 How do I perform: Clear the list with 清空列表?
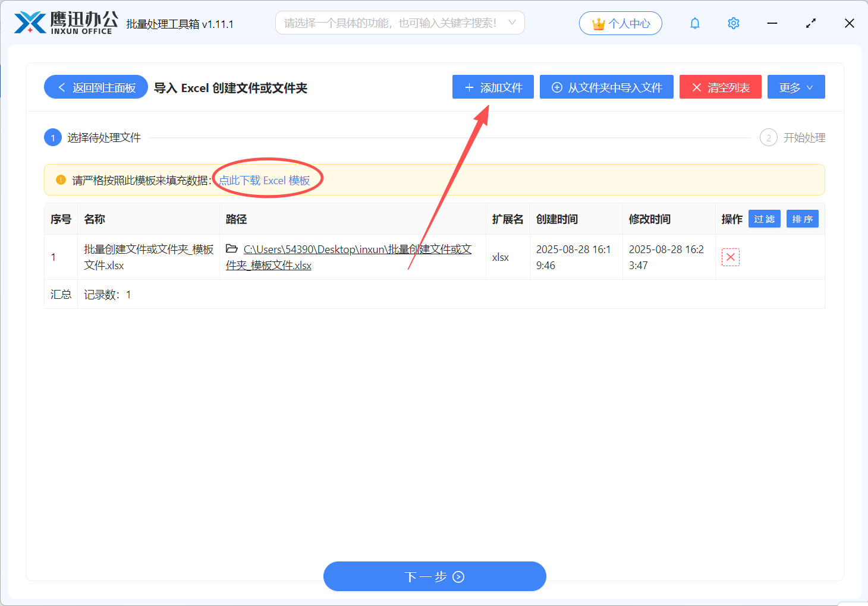coord(720,87)
